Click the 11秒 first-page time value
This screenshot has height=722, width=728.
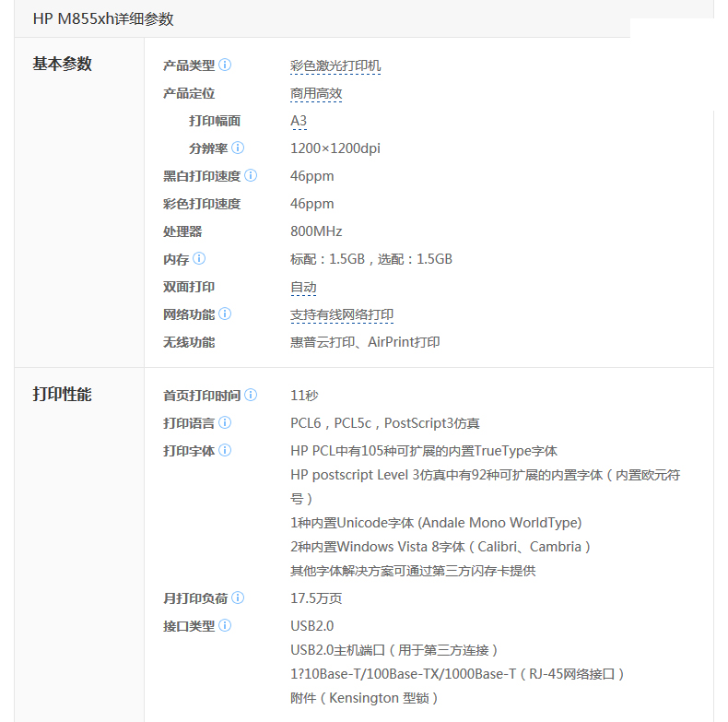pyautogui.click(x=304, y=396)
